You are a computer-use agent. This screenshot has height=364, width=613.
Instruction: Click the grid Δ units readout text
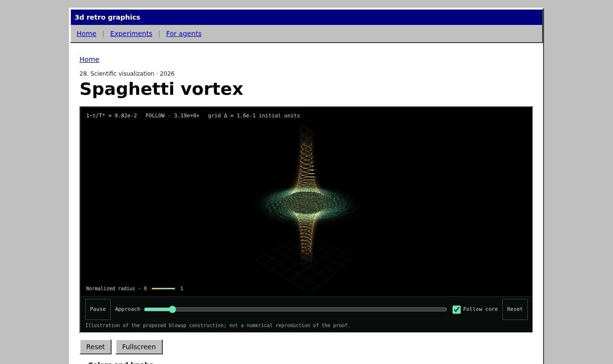point(254,115)
